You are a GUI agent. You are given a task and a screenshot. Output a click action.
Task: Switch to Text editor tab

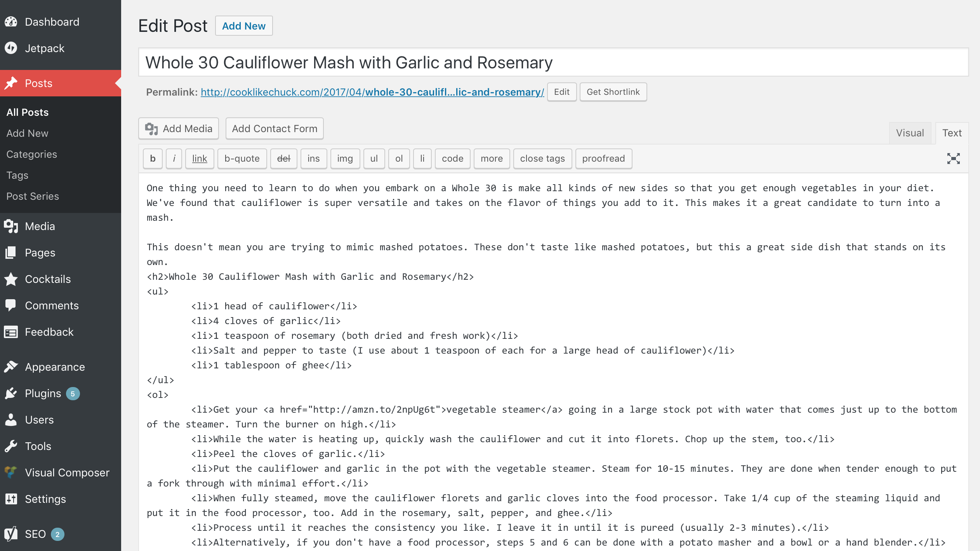pyautogui.click(x=952, y=132)
